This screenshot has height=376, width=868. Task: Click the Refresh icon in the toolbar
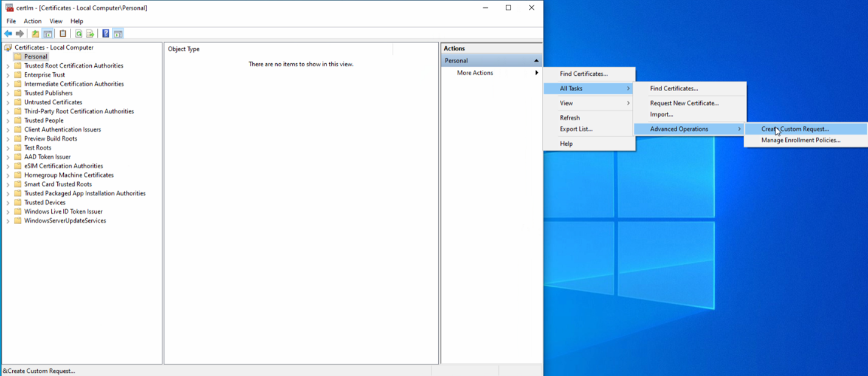coord(78,33)
